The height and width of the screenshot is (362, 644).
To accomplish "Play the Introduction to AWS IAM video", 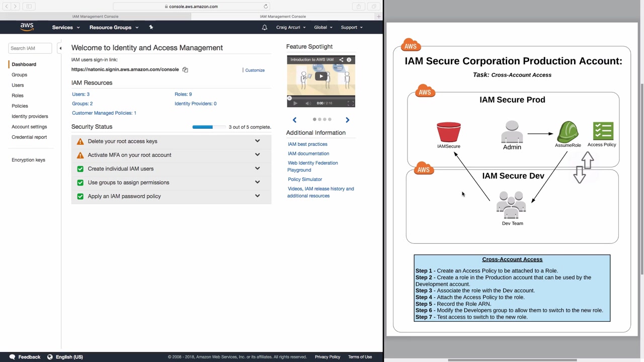I will 321,76.
